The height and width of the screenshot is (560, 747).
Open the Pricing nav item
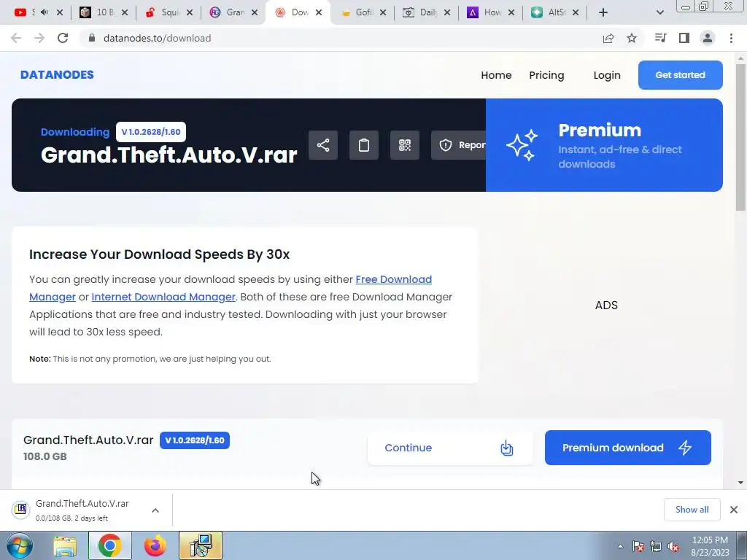(546, 75)
